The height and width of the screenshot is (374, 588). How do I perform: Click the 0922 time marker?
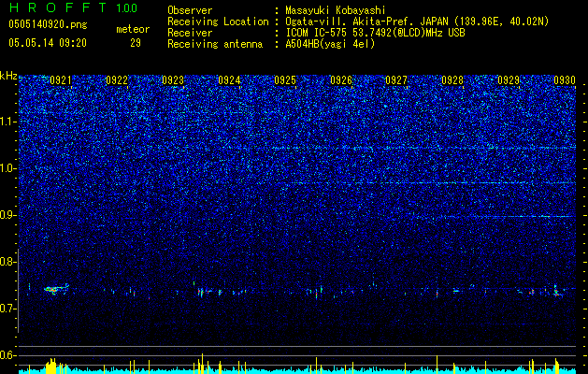117,80
